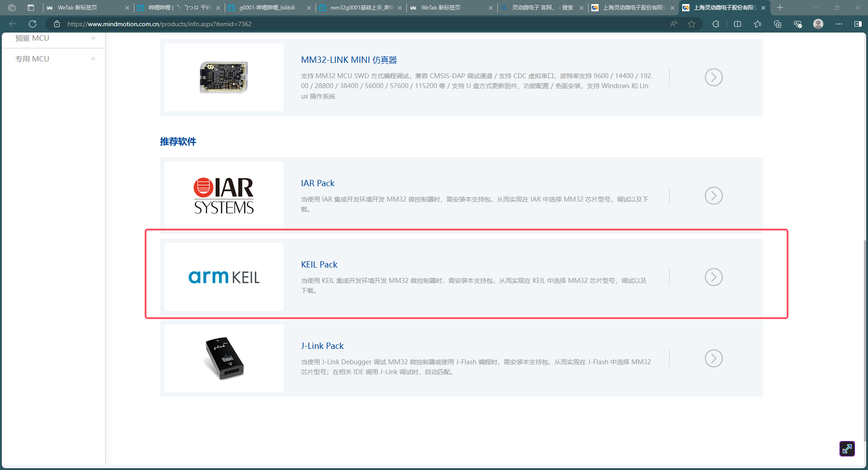
Task: Expand the 预驱 MCU sidebar item
Action: point(93,38)
